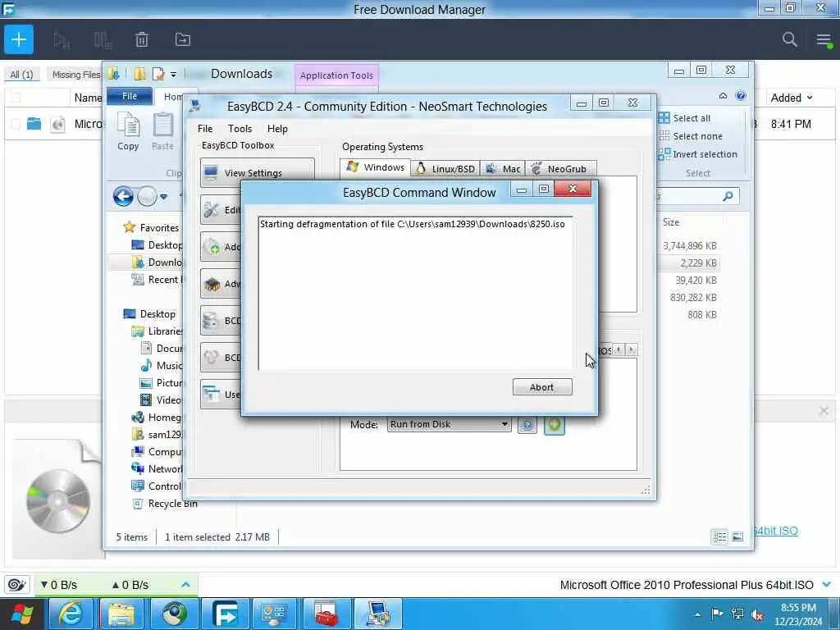
Task: Collapse the Explorer ribbon with the up chevron
Action: (x=724, y=96)
